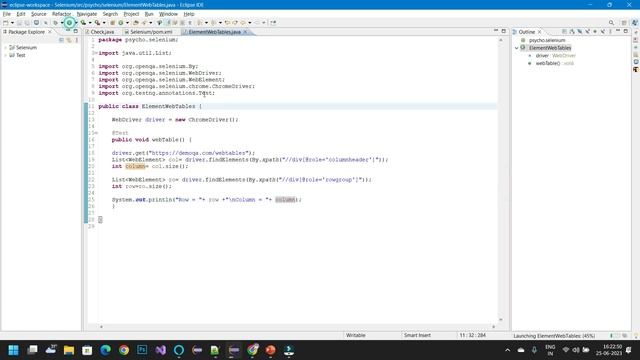Open File menu
This screenshot has width=640, height=360.
pyautogui.click(x=7, y=14)
